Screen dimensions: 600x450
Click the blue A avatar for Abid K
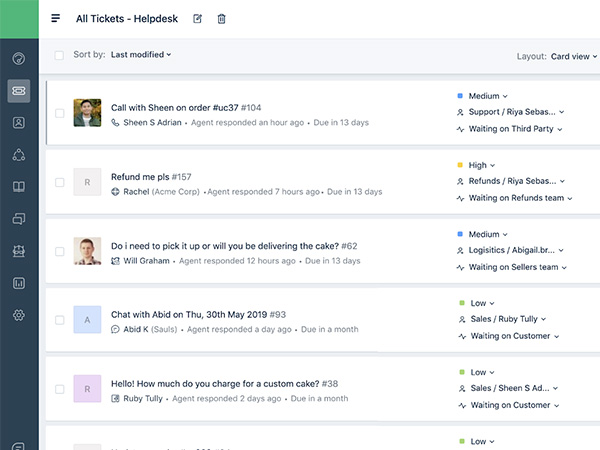tap(87, 320)
